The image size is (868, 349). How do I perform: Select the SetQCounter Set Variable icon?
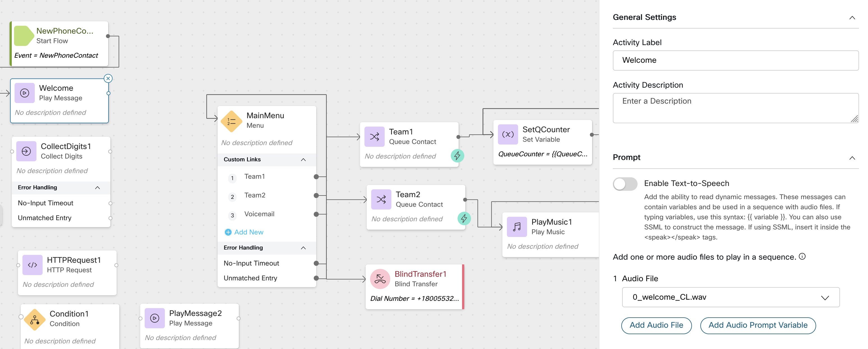pos(508,134)
